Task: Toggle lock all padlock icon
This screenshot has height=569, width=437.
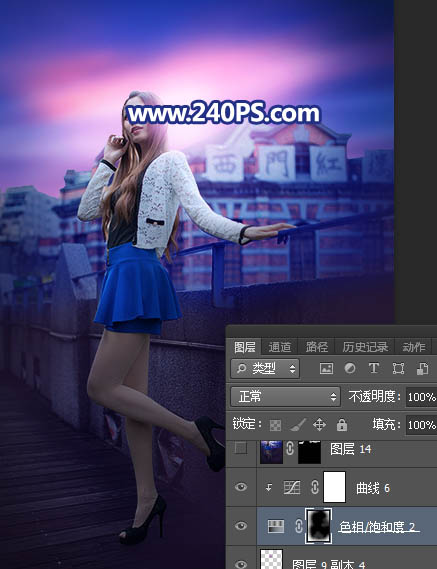Action: tap(342, 425)
